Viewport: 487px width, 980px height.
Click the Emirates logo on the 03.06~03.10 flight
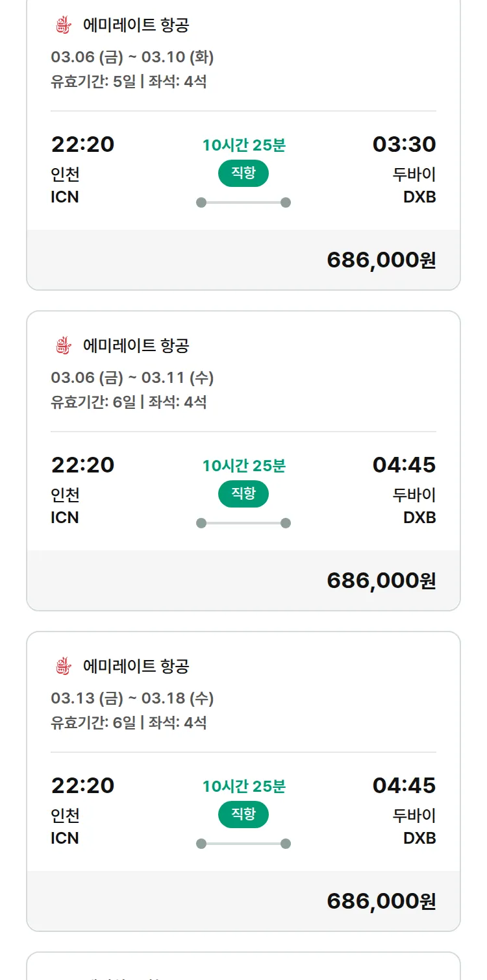[x=63, y=25]
